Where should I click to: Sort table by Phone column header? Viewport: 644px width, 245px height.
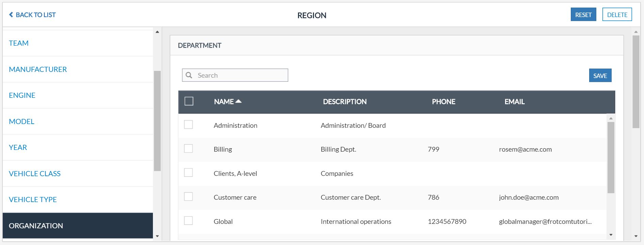coord(443,102)
